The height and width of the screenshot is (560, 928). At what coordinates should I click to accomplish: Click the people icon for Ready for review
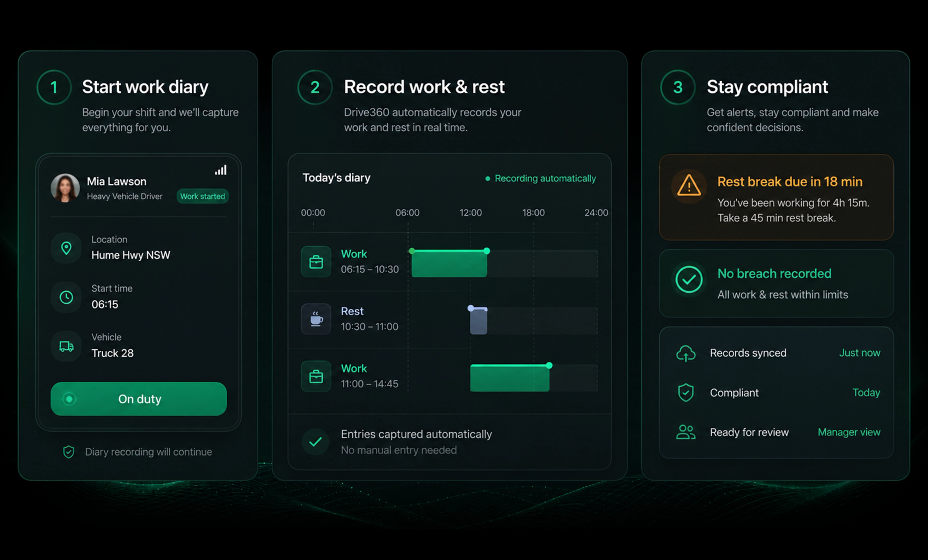coord(686,432)
